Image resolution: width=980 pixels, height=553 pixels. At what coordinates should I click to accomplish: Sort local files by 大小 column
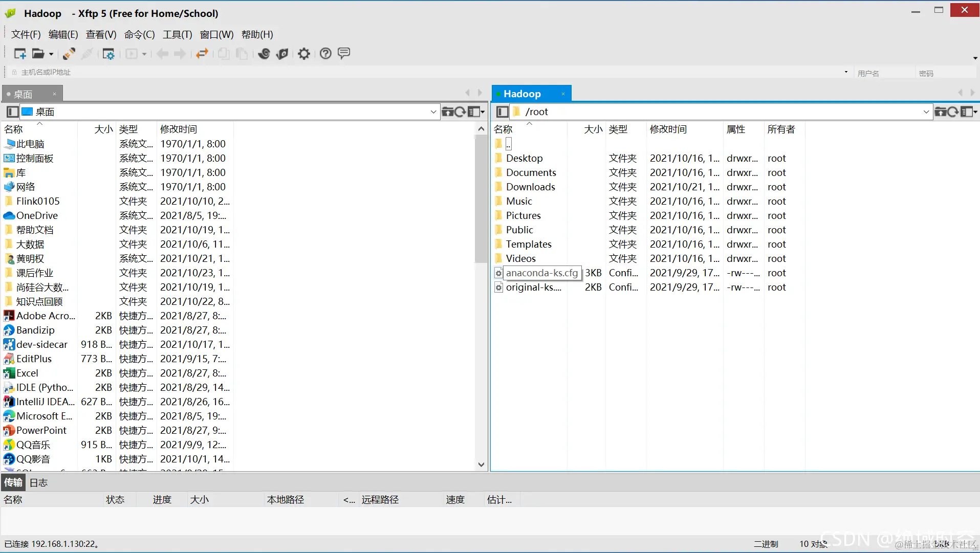tap(97, 129)
